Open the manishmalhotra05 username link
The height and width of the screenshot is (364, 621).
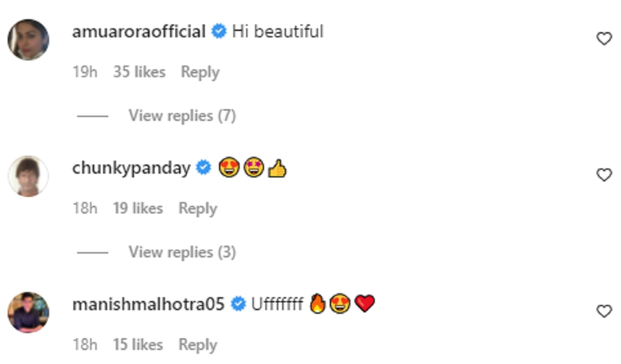[148, 304]
